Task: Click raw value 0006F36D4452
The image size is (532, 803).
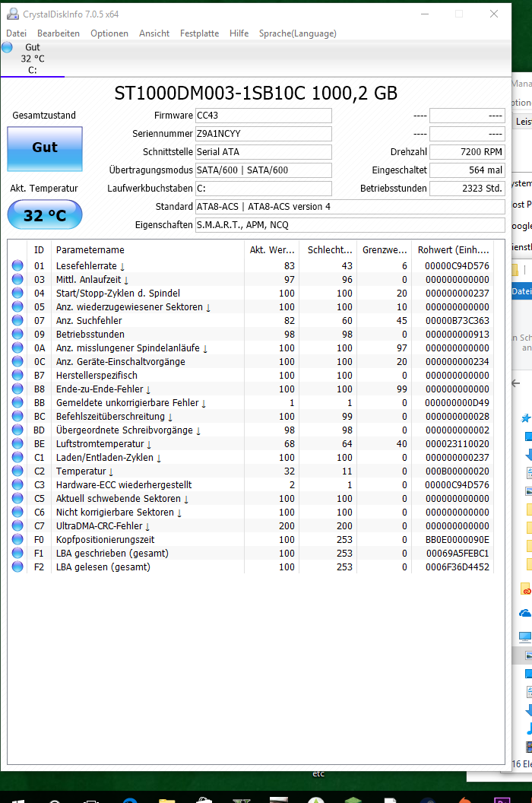Action: (458, 567)
